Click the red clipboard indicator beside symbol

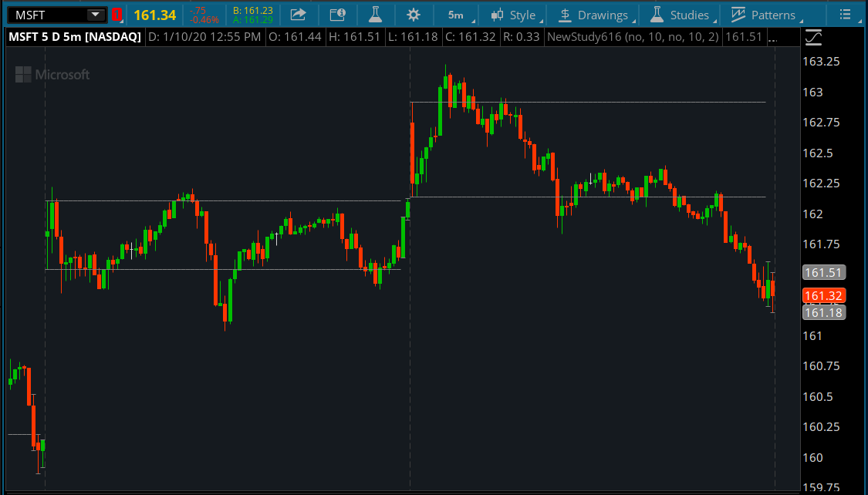pos(117,15)
